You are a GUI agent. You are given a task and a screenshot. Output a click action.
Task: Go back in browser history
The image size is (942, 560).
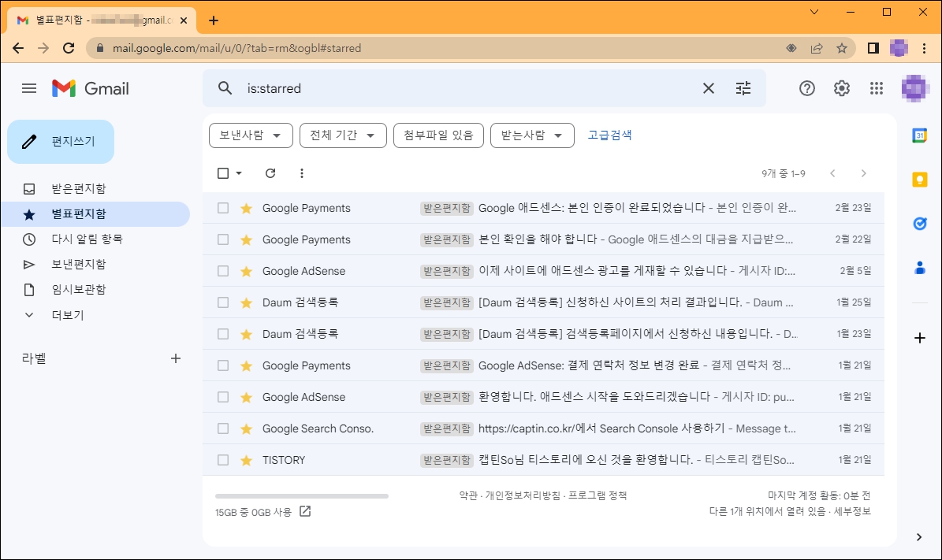pyautogui.click(x=18, y=48)
